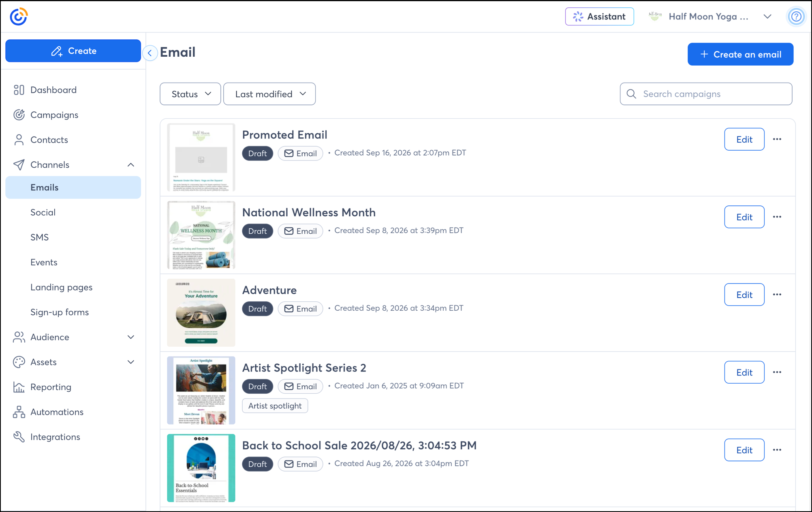Click the Create button in sidebar

[73, 51]
